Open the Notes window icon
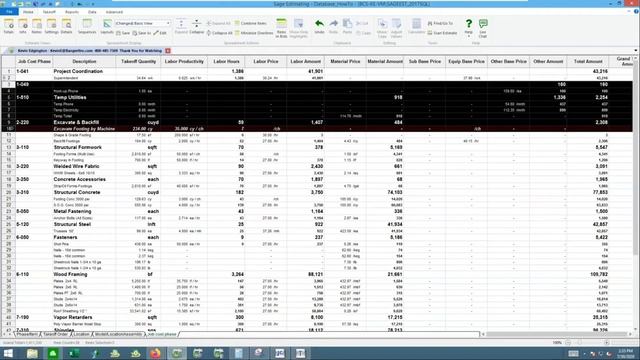 pyautogui.click(x=37, y=26)
